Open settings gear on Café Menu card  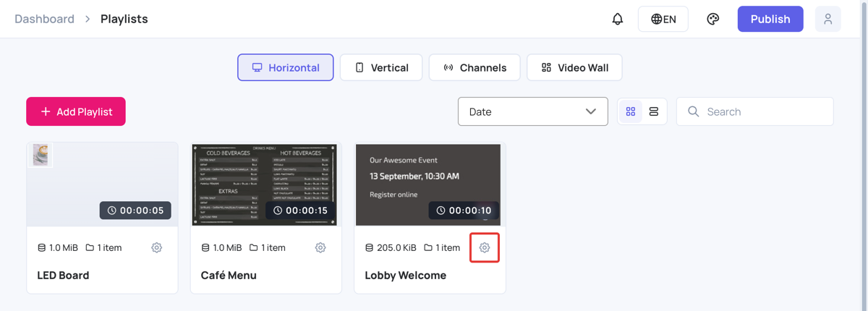tap(320, 247)
